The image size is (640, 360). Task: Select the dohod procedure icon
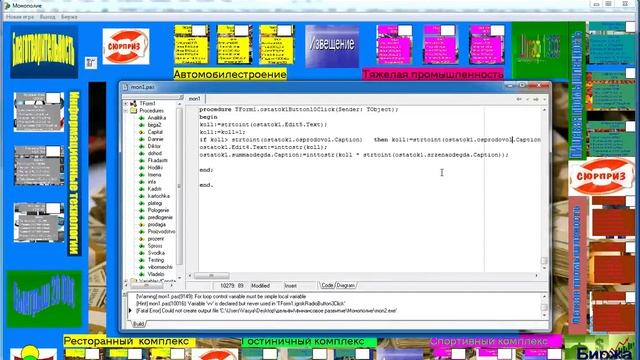click(x=142, y=153)
